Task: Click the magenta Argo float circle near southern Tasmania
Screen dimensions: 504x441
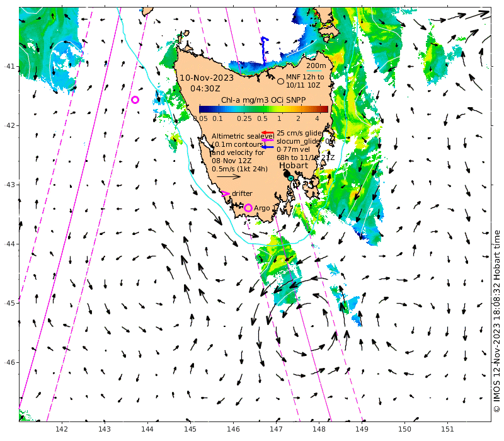Action: (x=248, y=208)
